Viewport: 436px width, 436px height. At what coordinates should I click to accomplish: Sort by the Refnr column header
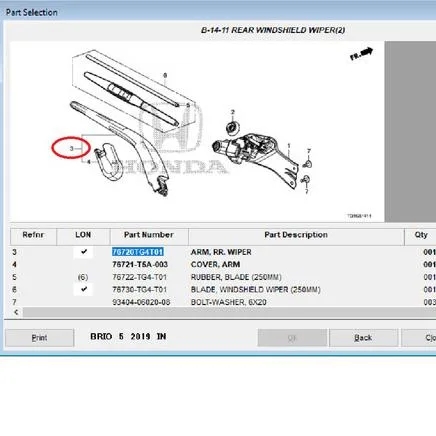[33, 236]
